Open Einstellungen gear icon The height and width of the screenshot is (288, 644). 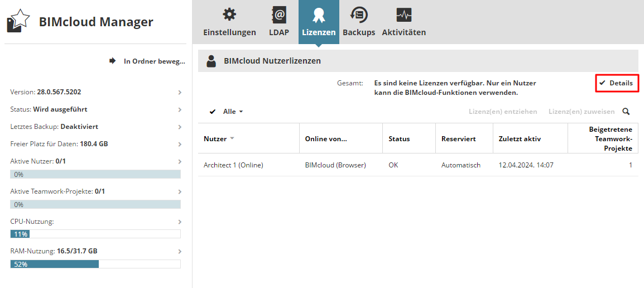[x=229, y=15]
